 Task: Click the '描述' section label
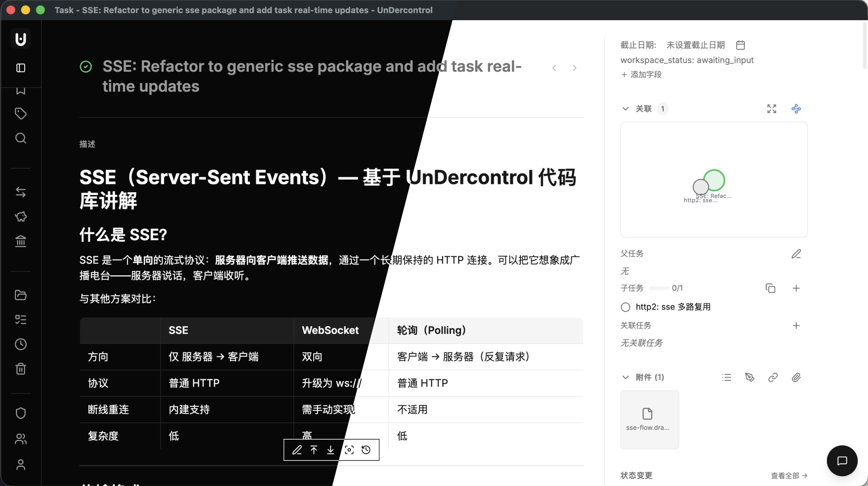87,144
